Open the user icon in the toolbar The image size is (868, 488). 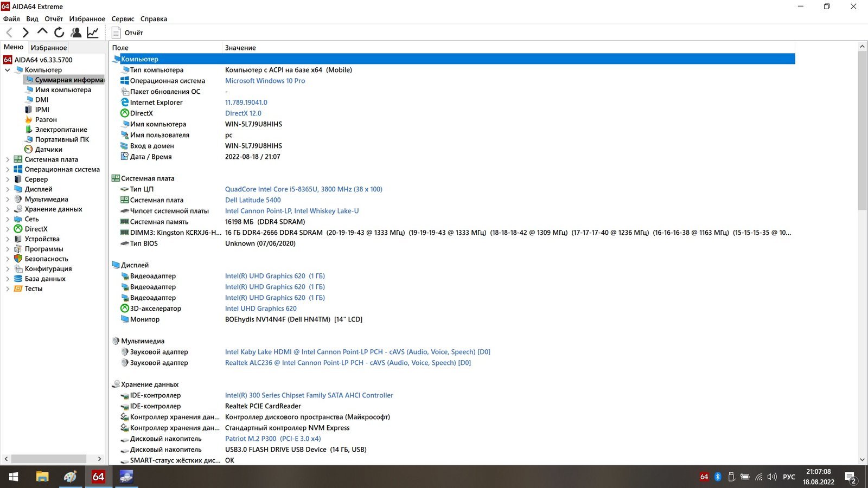76,33
